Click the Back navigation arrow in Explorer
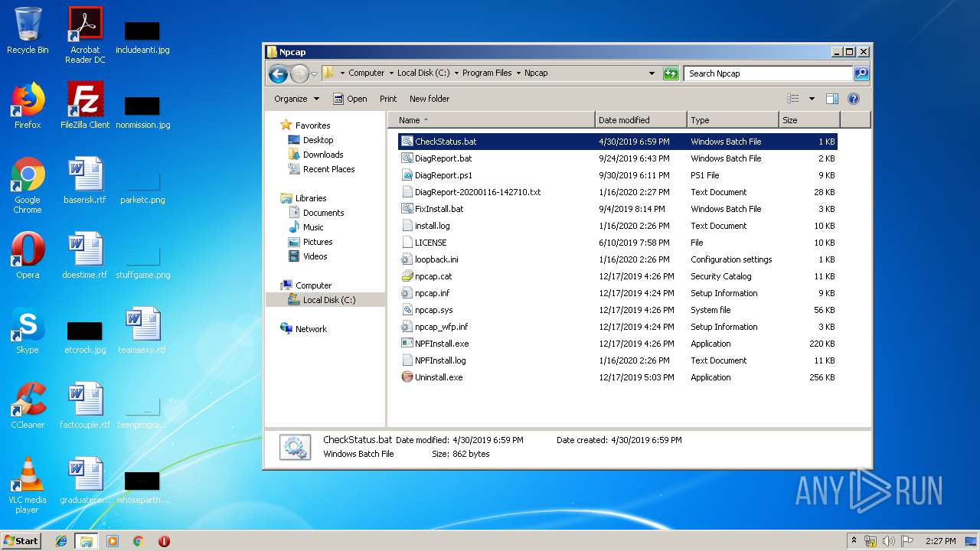Viewport: 980px width, 551px height. point(278,73)
